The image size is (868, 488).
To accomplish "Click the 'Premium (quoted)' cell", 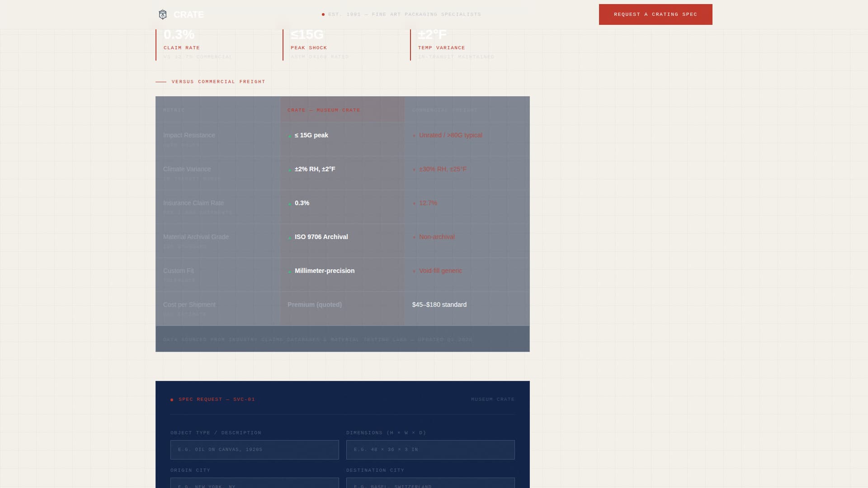I will point(315,305).
